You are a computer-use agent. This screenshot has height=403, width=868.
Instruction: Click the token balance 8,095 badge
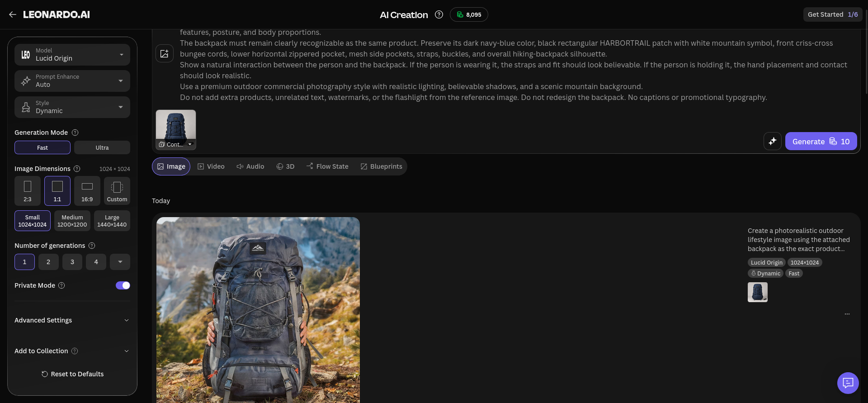pos(469,14)
